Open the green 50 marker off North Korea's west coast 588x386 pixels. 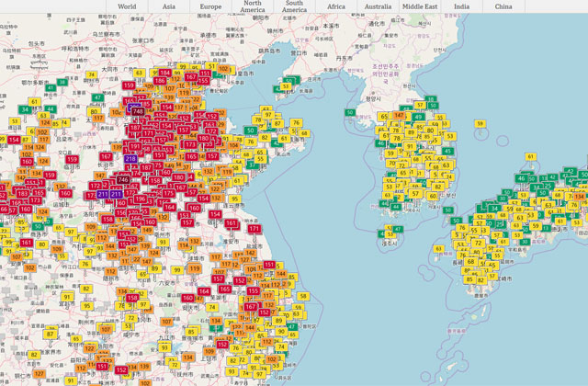[349, 111]
